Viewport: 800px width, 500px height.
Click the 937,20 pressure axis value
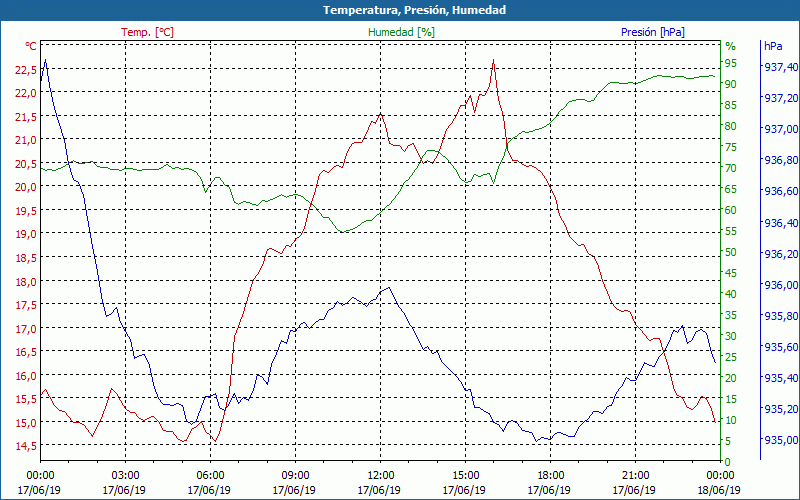[x=779, y=98]
